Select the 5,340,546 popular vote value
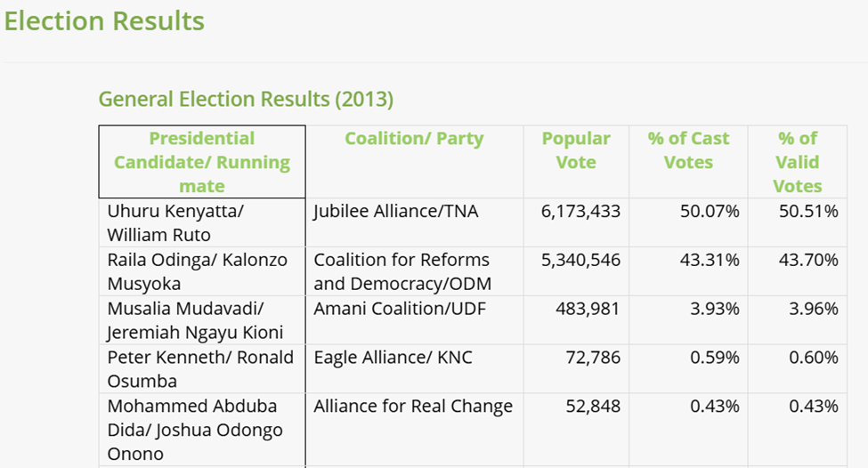 (x=580, y=260)
